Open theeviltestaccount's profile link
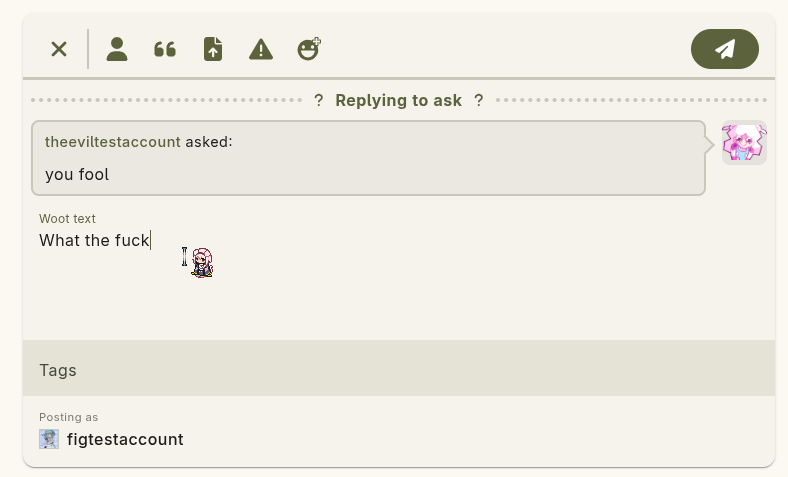Image resolution: width=788 pixels, height=477 pixels. click(x=113, y=142)
